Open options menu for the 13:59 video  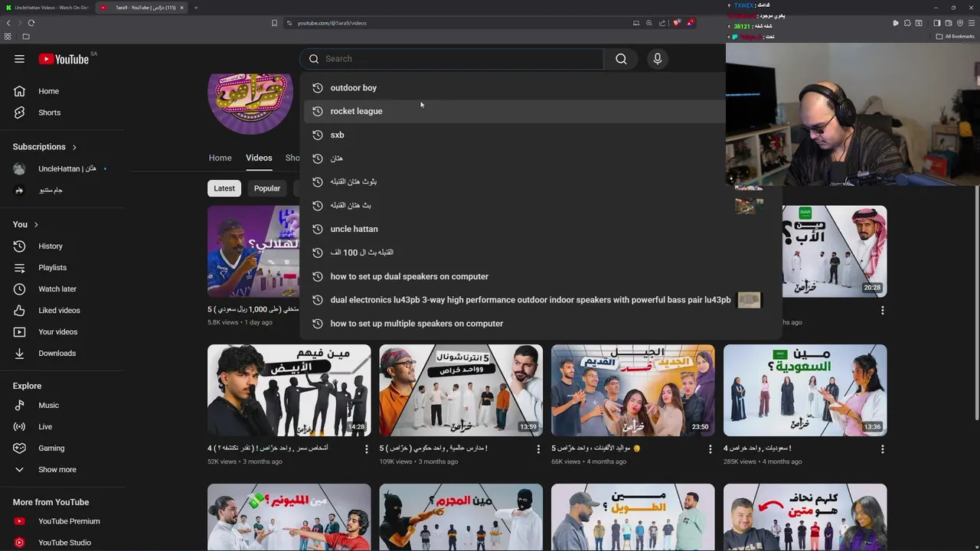[538, 449]
